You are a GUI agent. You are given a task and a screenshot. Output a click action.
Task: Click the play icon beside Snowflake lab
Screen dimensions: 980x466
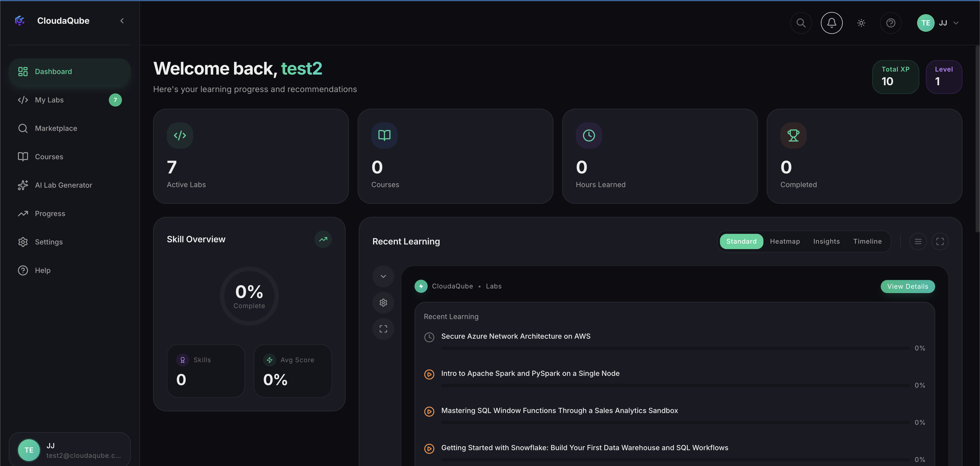(x=429, y=449)
